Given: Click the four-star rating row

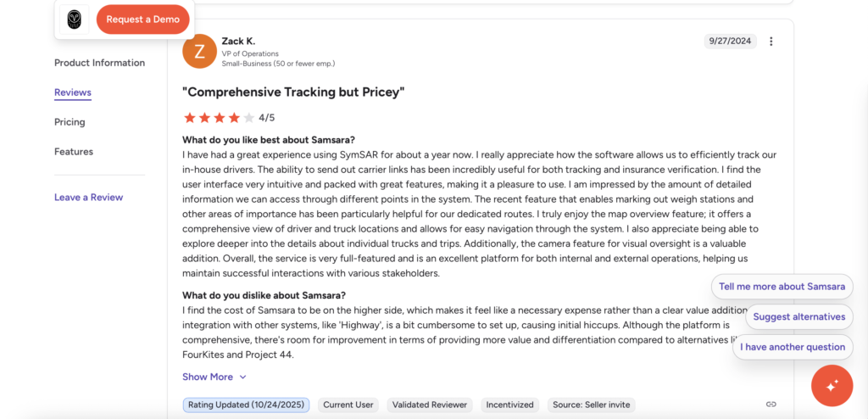Looking at the screenshot, I should (x=220, y=118).
